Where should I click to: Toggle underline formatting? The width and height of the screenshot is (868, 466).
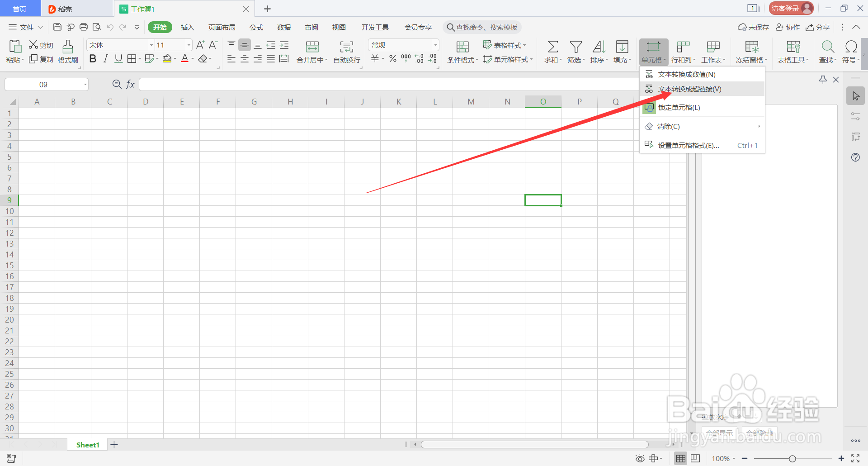[x=118, y=58]
